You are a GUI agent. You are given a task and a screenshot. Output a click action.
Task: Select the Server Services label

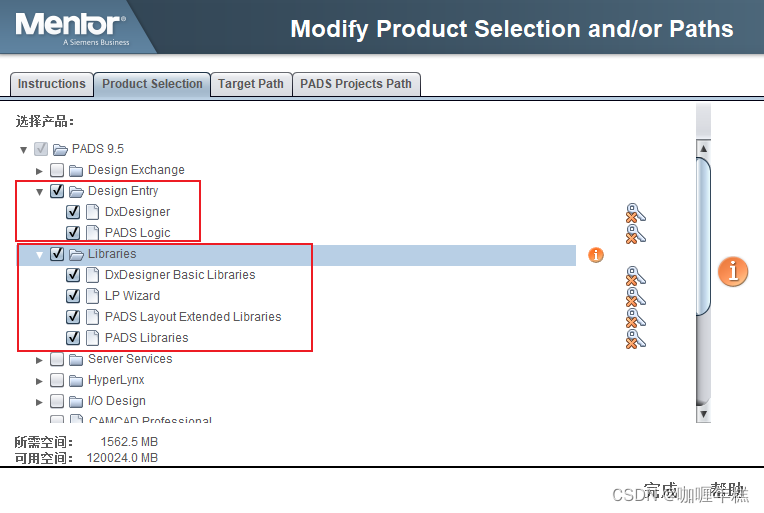pyautogui.click(x=130, y=359)
